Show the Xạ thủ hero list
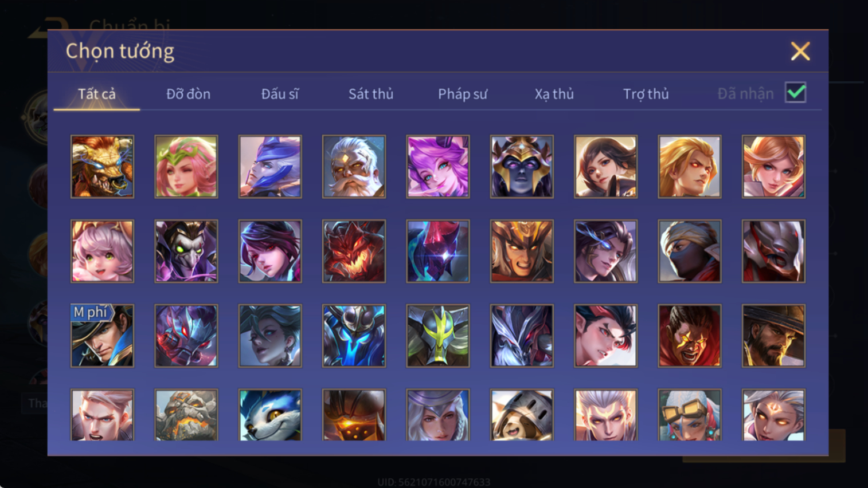This screenshot has height=488, width=868. pos(554,94)
